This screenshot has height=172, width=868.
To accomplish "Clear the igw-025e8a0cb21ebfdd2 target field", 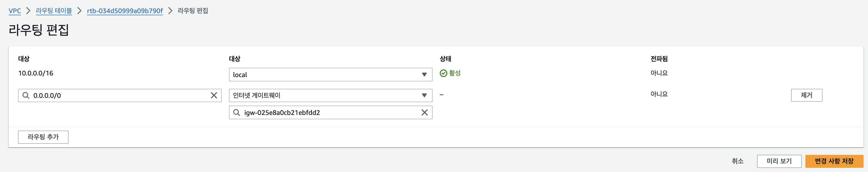I will tap(425, 113).
